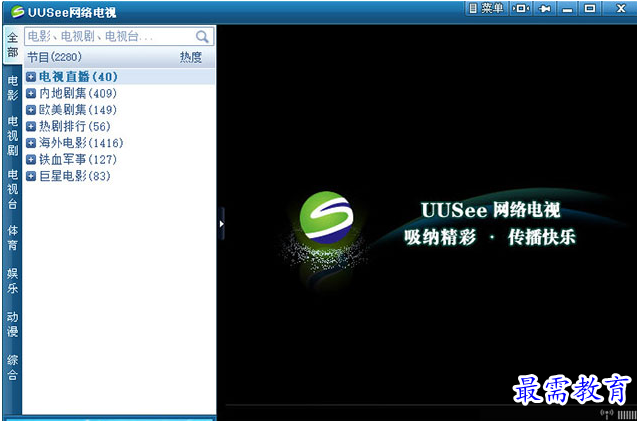The image size is (637, 421).
Task: Collapse the program list side panel arrow
Action: 221,224
